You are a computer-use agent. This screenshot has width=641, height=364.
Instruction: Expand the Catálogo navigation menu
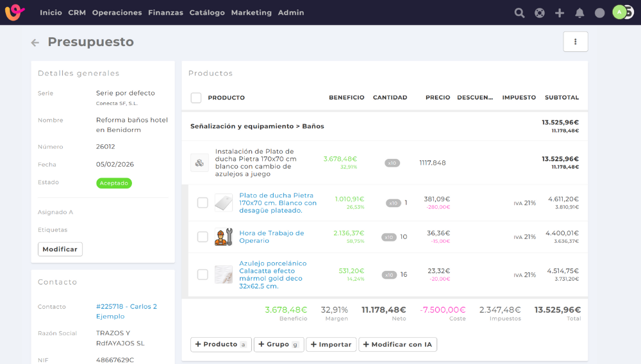[x=207, y=13]
